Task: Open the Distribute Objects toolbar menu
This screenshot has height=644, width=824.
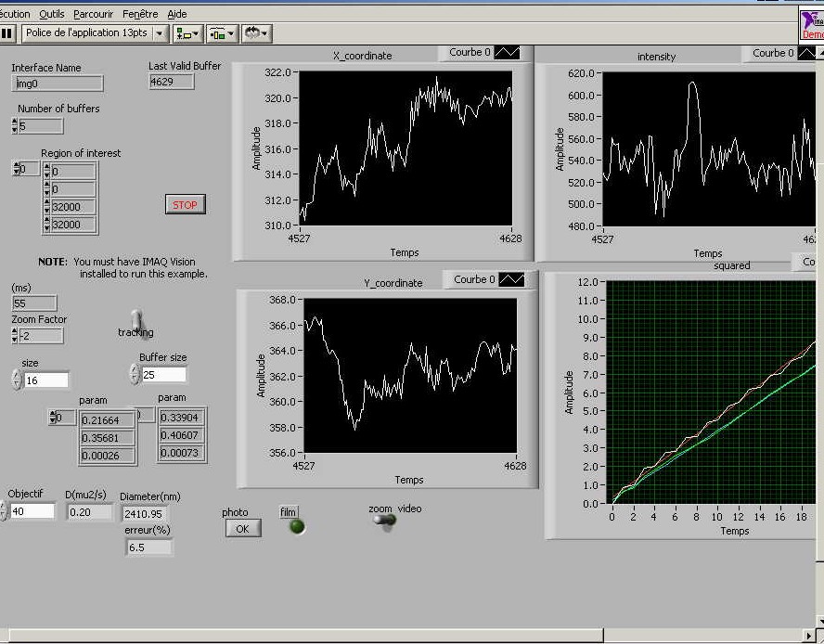Action: (221, 33)
